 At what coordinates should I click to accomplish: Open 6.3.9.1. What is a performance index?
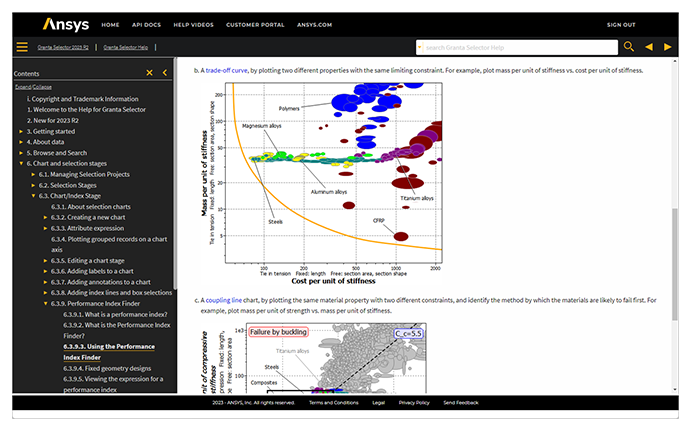(x=115, y=315)
